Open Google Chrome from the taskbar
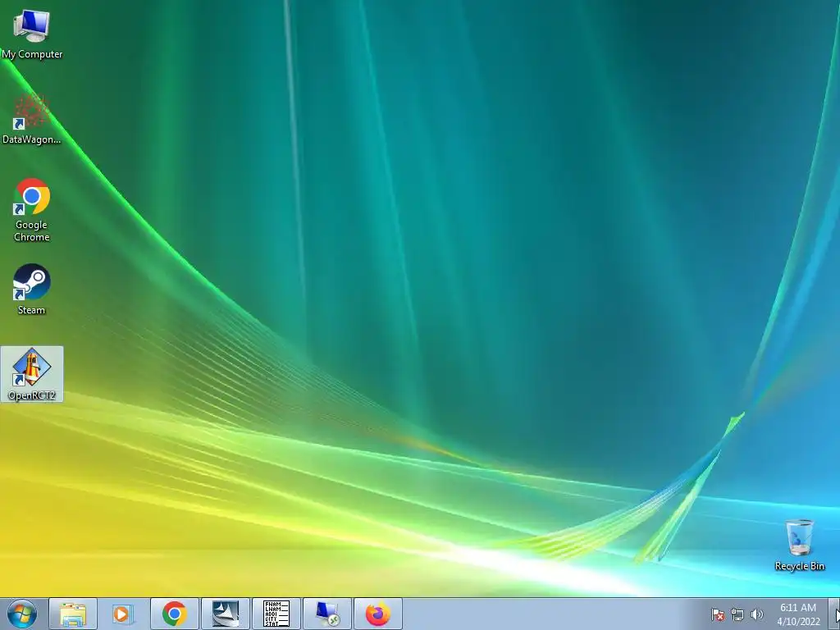The height and width of the screenshot is (630, 840). coord(174,614)
